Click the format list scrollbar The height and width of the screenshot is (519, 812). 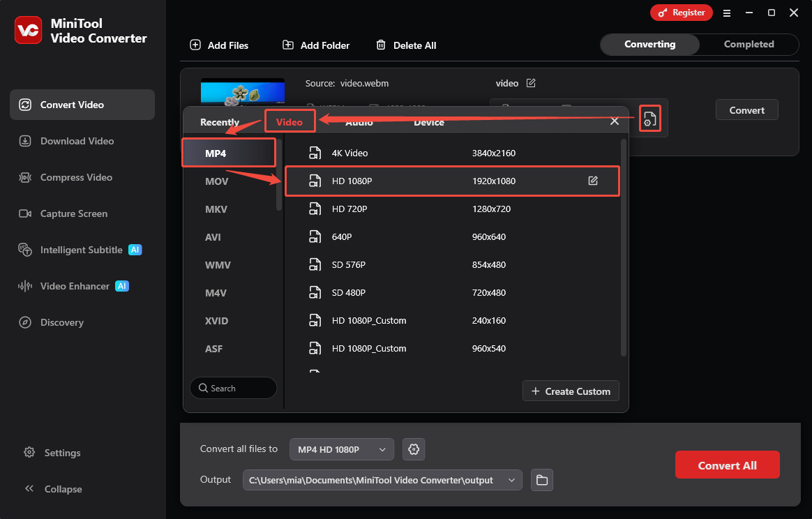[279, 174]
